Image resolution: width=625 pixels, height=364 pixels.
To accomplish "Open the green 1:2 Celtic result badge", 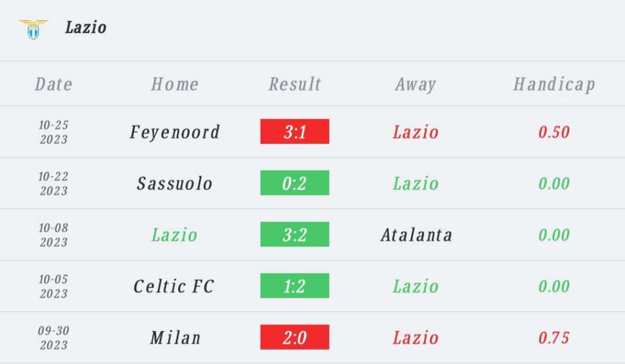I will [x=295, y=285].
